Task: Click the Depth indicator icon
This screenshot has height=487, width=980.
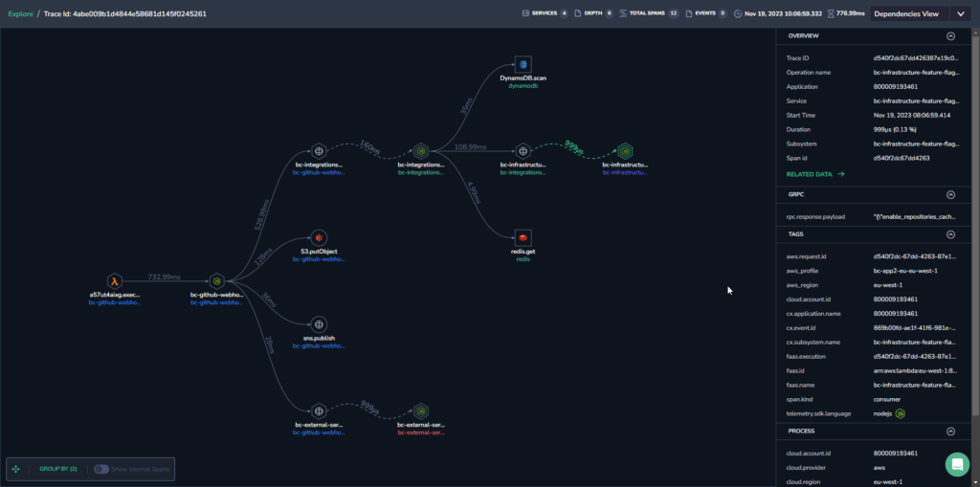Action: click(x=577, y=13)
